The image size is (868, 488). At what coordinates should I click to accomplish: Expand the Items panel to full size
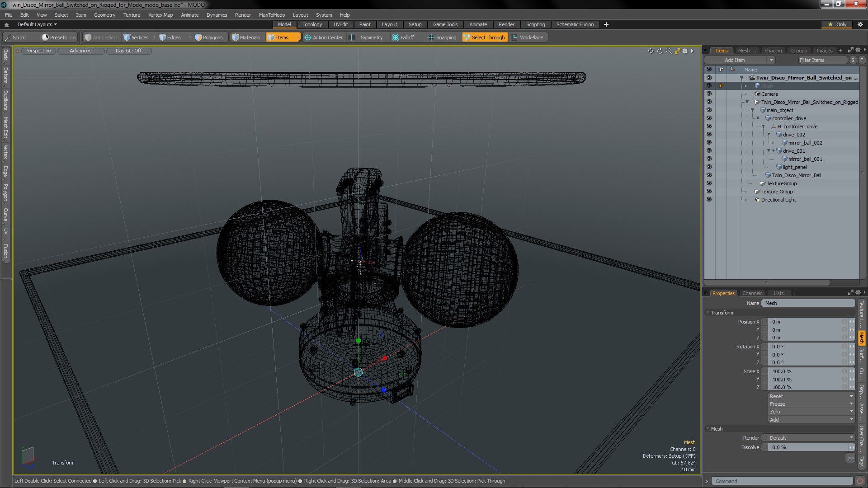click(x=850, y=50)
